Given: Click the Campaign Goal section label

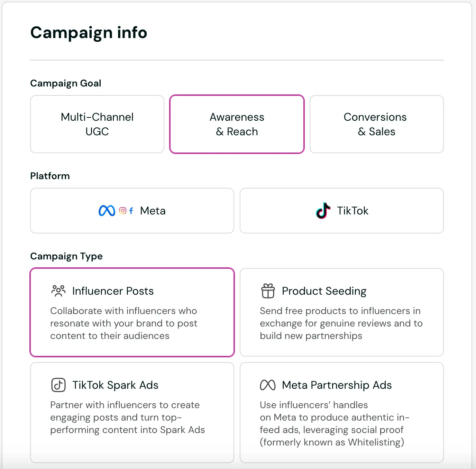Looking at the screenshot, I should (66, 83).
